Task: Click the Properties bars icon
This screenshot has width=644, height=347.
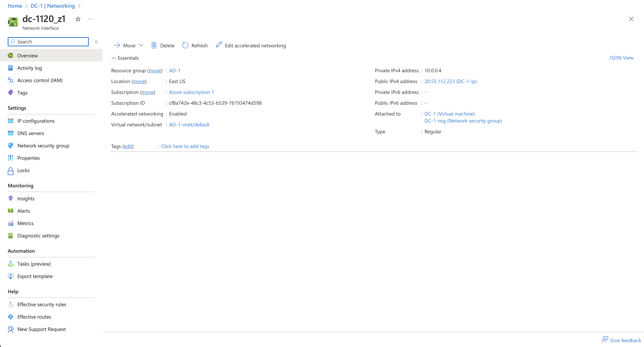Action: 10,158
